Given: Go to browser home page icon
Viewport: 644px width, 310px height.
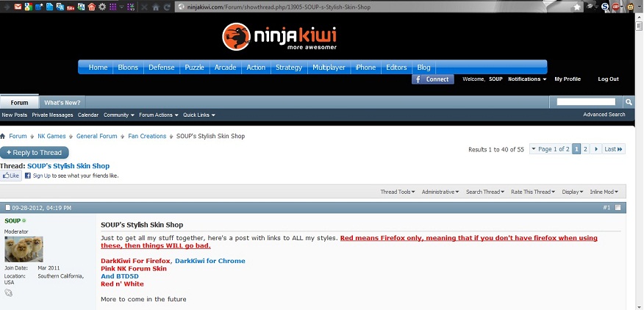Looking at the screenshot, I should pos(156,7).
